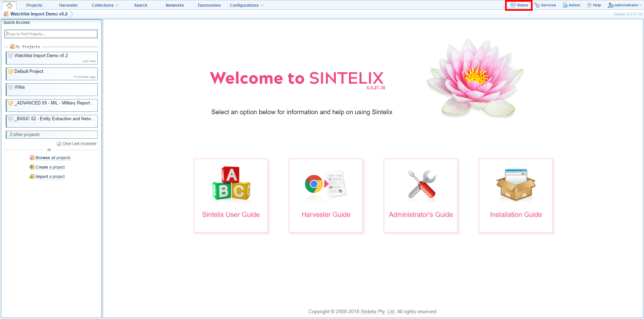Open the Admin section
This screenshot has height=319, width=644.
572,5
